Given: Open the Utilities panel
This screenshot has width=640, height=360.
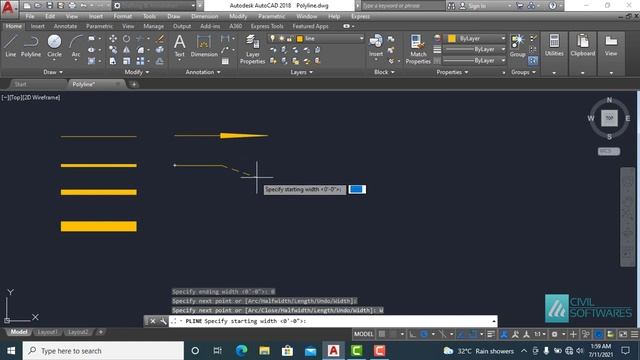Looking at the screenshot, I should [554, 45].
